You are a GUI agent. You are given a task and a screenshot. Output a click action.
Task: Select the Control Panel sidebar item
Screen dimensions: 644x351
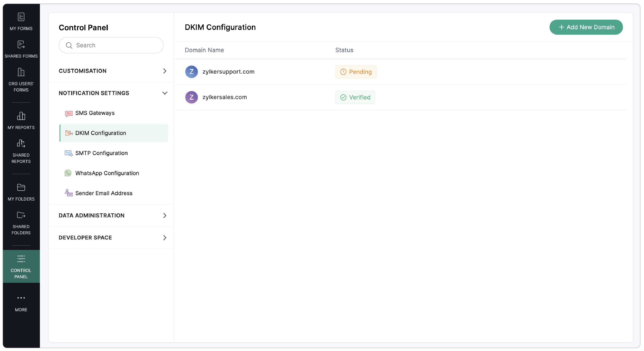coord(21,266)
